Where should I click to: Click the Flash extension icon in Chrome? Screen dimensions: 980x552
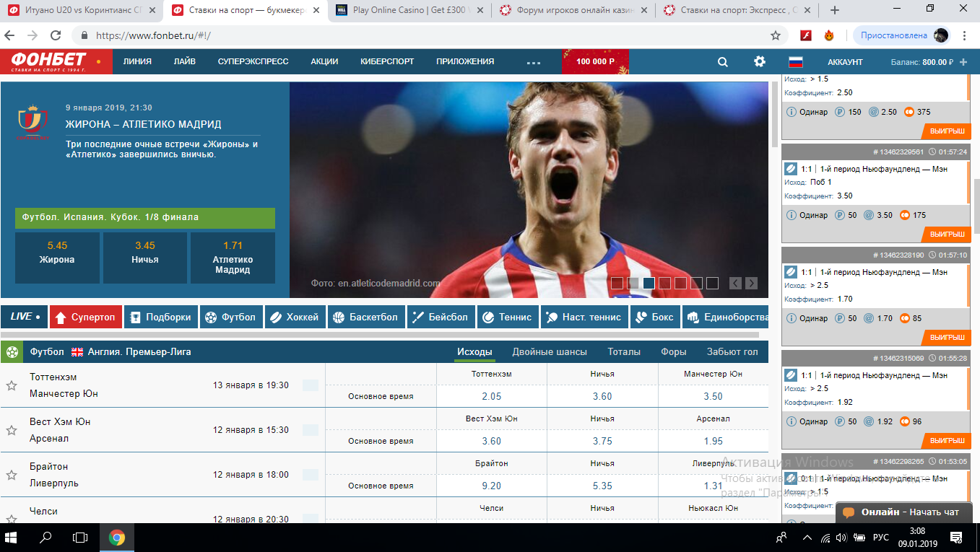click(x=807, y=35)
